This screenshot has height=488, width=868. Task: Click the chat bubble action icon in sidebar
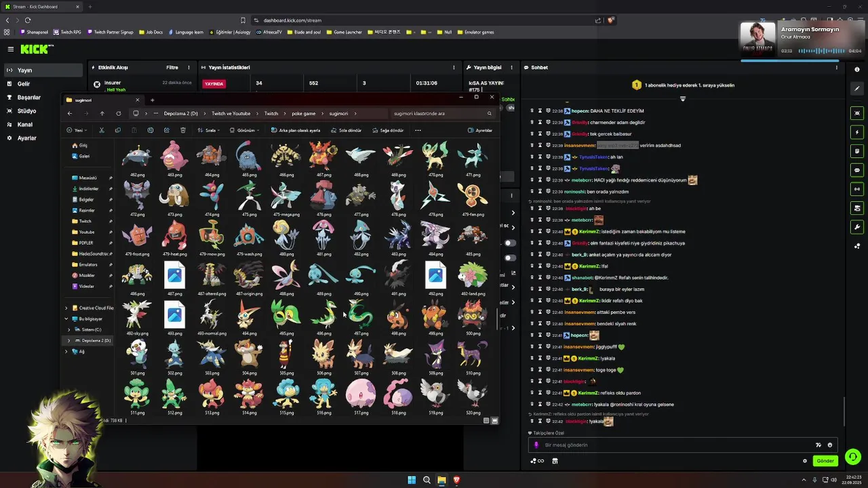pyautogui.click(x=857, y=170)
